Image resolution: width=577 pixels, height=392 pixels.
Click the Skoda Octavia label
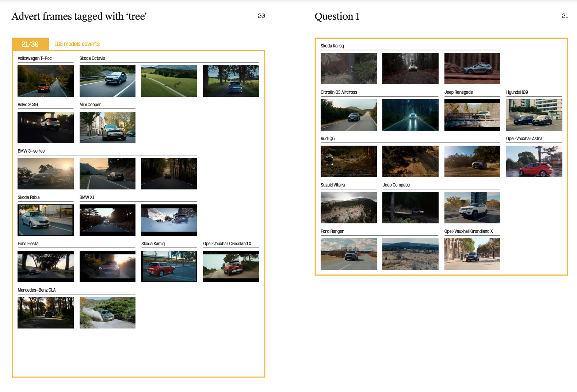pos(92,58)
